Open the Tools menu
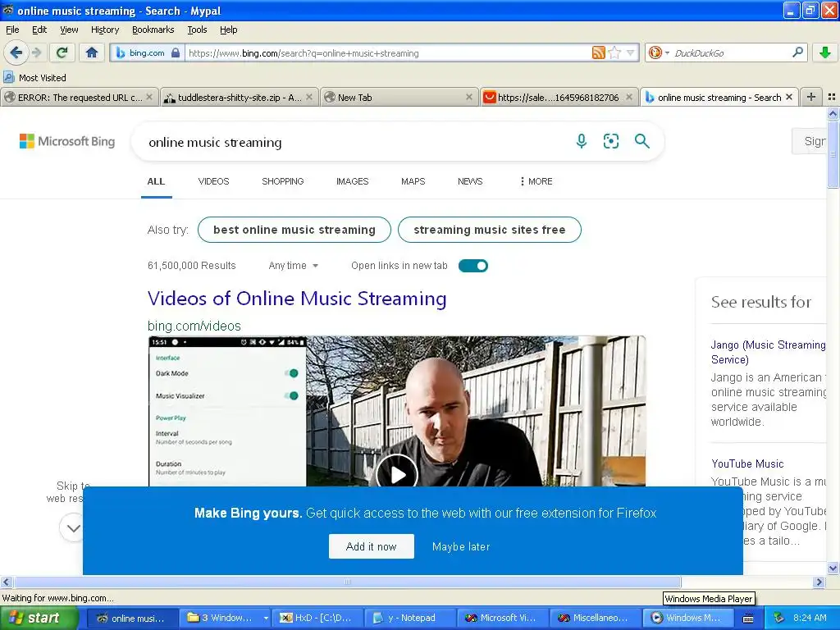This screenshot has width=840, height=630. [197, 30]
